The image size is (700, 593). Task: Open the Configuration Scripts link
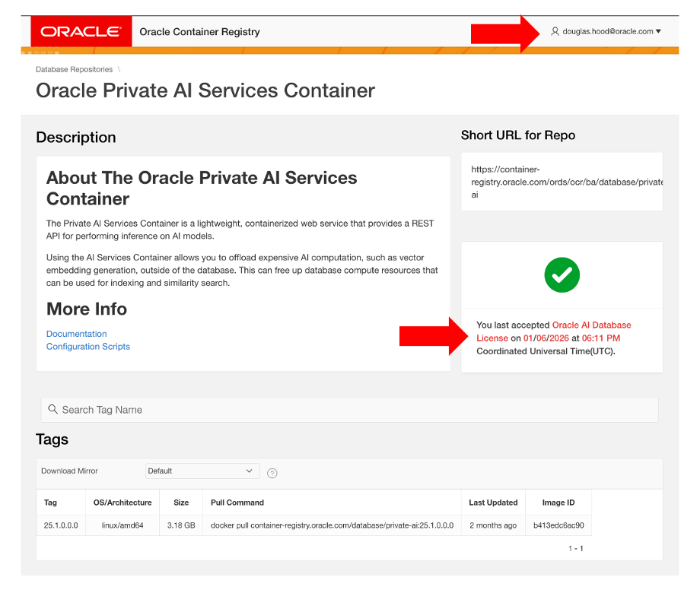[x=88, y=346]
